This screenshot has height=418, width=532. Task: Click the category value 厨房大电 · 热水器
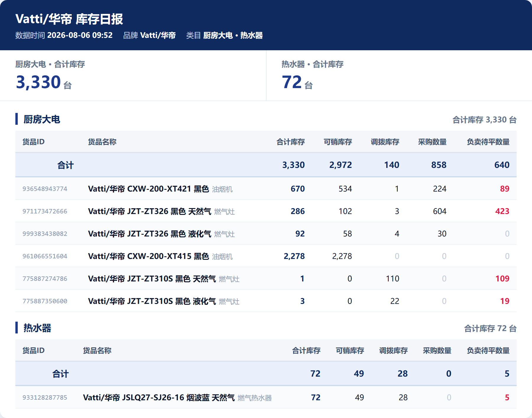[x=233, y=35]
